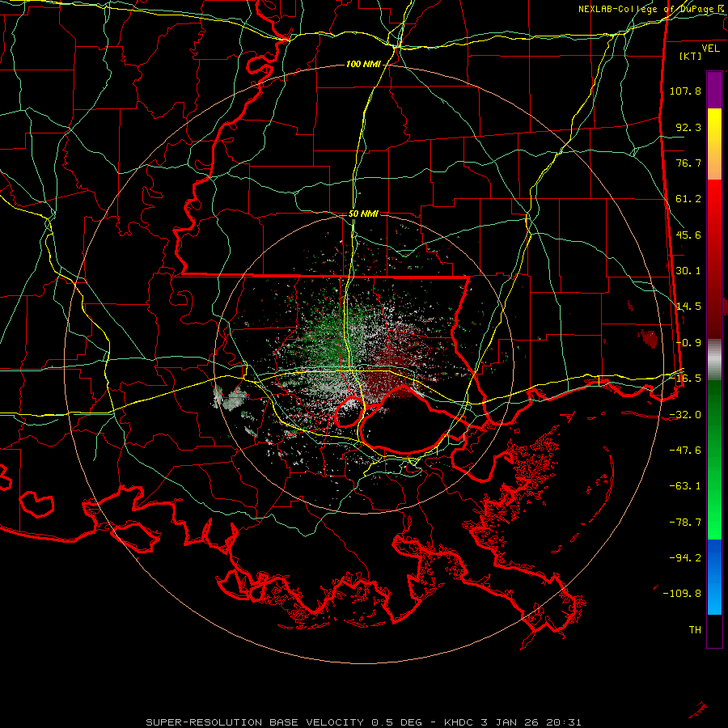Select the 107.8 velocity scale value
This screenshot has height=728, width=728.
pos(685,91)
